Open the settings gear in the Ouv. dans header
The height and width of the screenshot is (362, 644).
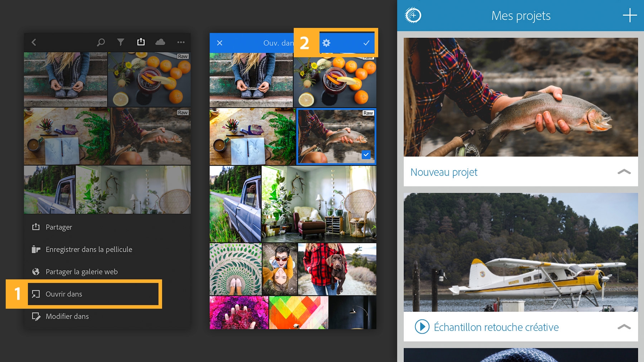pos(326,43)
